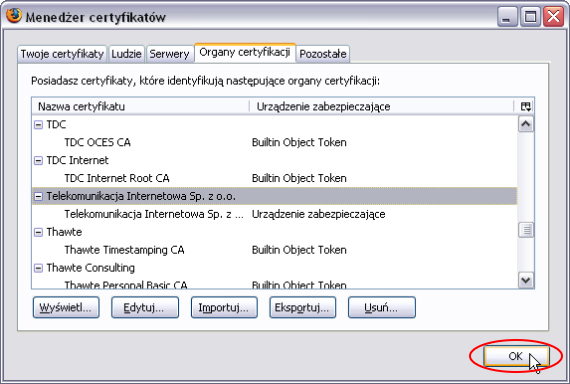Go to the Ludzie tab
Screen dimensions: 570x384
coord(126,54)
